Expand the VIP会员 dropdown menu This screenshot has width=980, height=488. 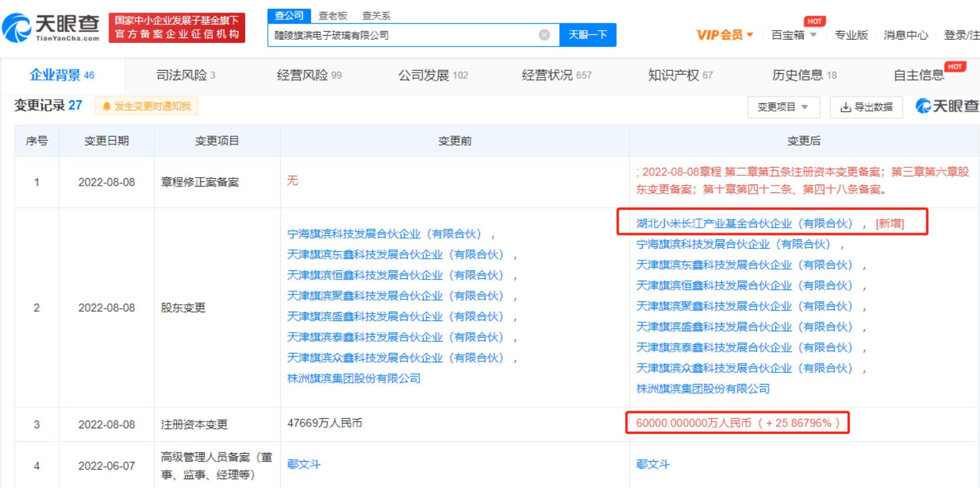pyautogui.click(x=725, y=35)
